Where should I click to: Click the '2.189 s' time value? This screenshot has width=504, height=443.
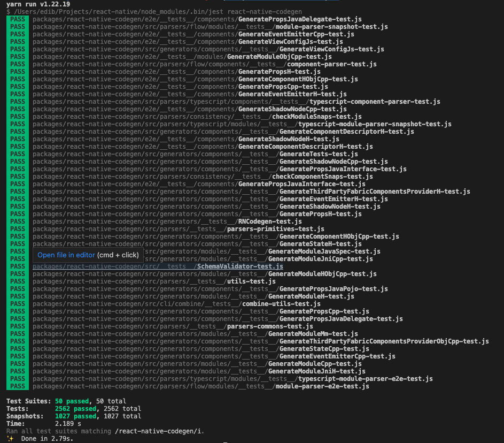click(68, 424)
